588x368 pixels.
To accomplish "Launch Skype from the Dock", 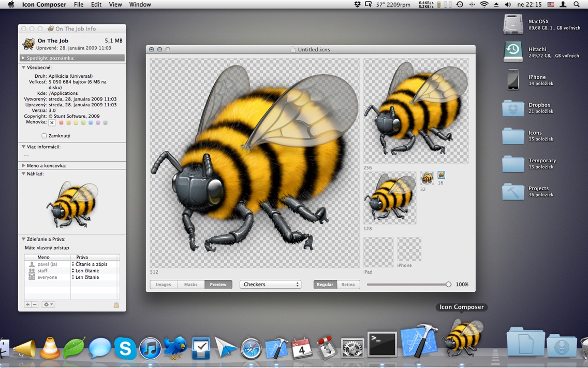I will pos(125,348).
